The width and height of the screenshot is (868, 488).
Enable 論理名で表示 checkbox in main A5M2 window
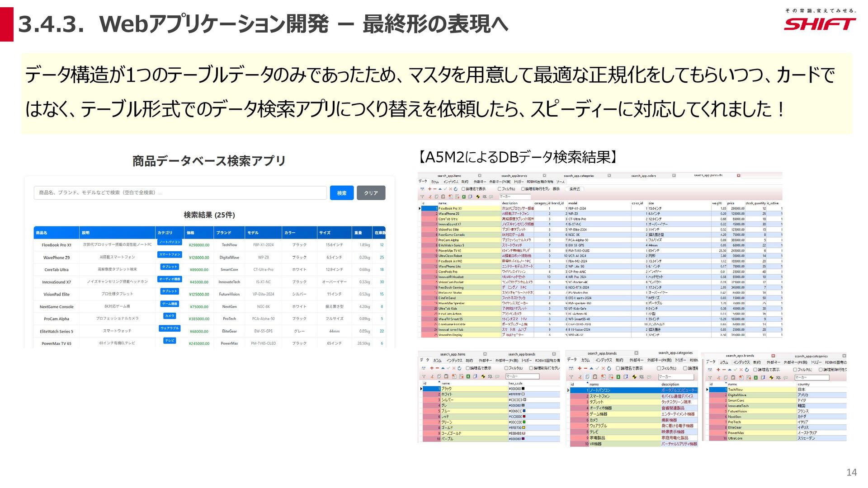463,189
